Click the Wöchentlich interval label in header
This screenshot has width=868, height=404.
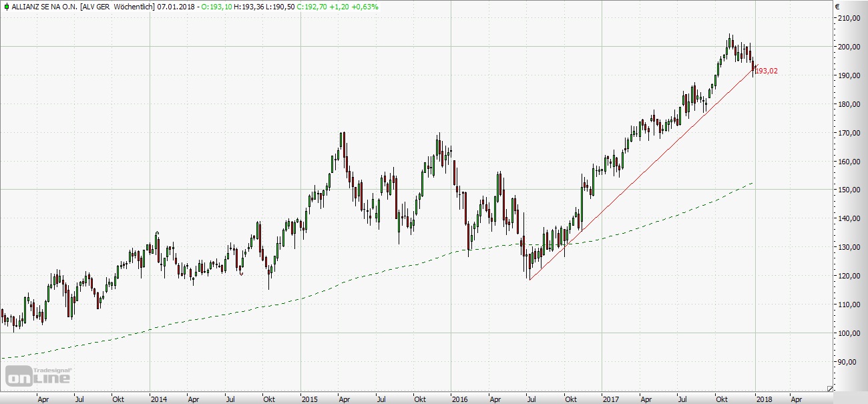click(x=134, y=7)
